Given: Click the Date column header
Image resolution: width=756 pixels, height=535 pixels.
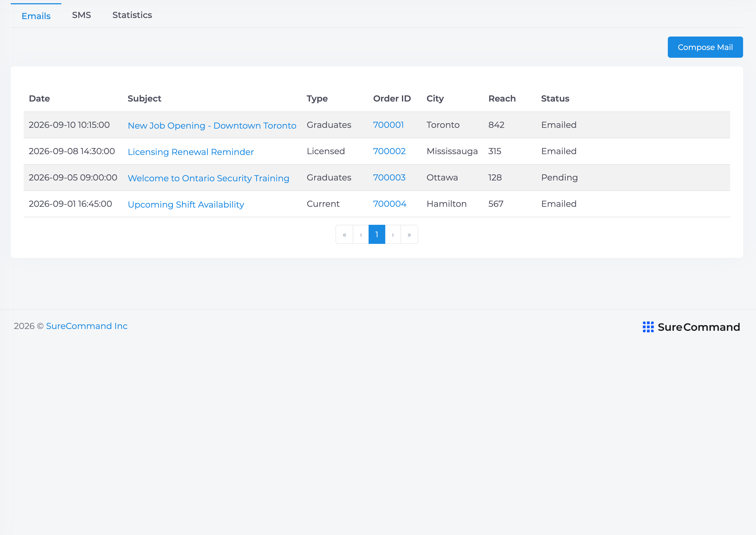Looking at the screenshot, I should click(40, 99).
